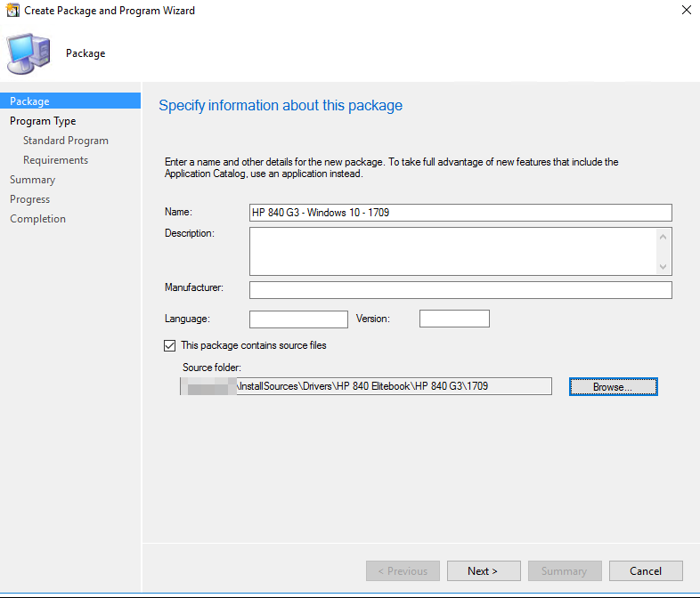
Task: Click the Browse button for source folder
Action: pyautogui.click(x=613, y=387)
